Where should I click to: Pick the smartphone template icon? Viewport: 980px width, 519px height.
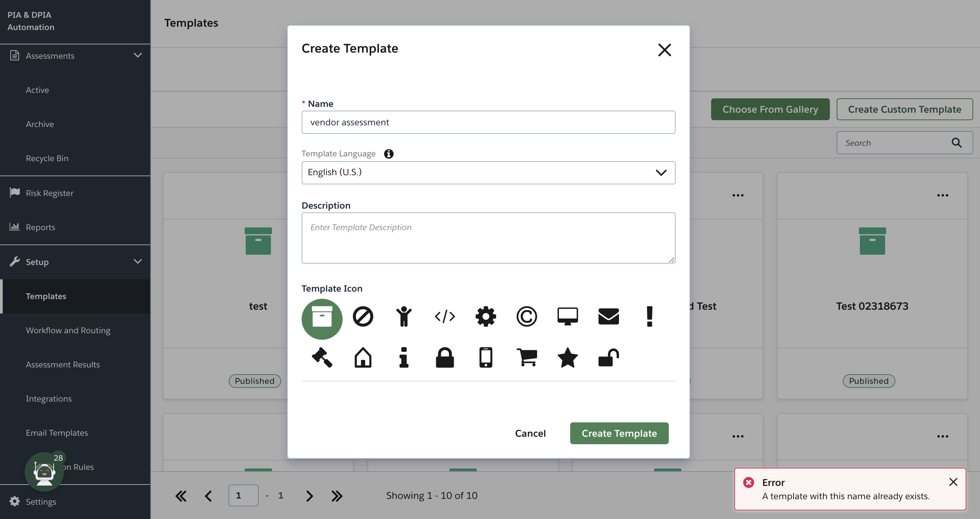486,357
